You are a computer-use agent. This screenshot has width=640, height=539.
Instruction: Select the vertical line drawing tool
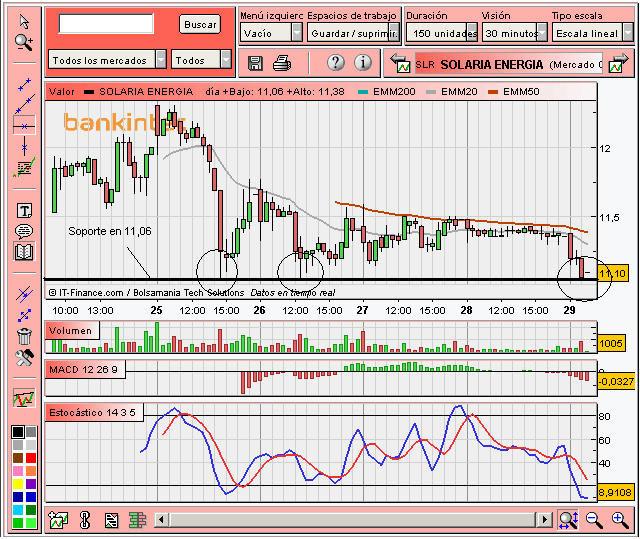[x=24, y=147]
